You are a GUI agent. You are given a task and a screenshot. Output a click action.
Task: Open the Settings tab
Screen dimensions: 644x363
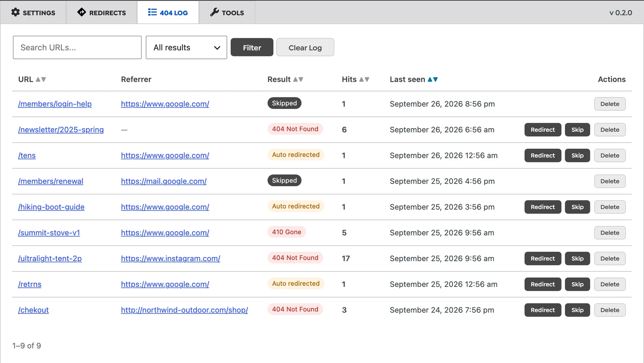tap(33, 12)
